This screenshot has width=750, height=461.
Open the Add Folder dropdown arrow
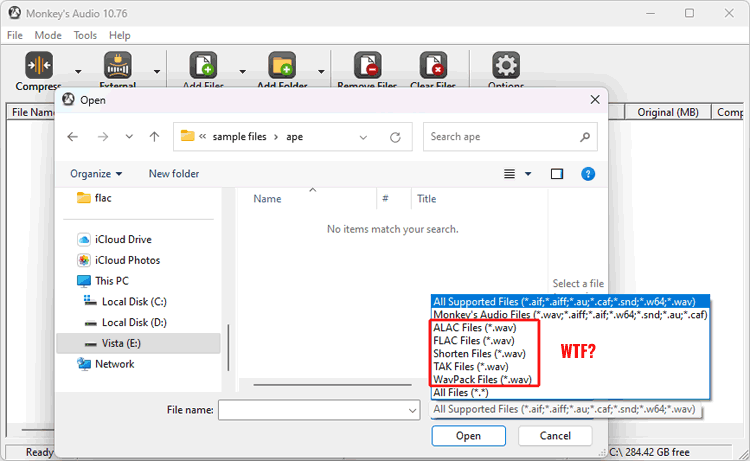pos(321,72)
